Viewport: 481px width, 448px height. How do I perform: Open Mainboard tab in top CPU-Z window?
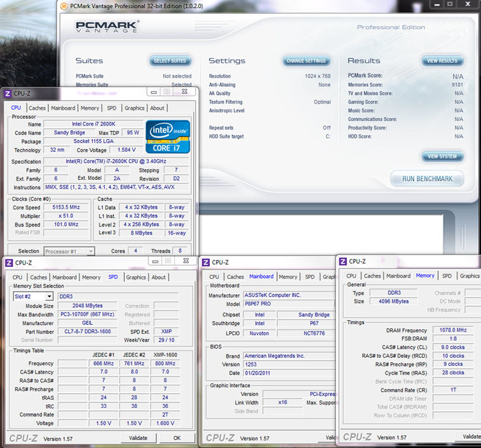pyautogui.click(x=63, y=108)
